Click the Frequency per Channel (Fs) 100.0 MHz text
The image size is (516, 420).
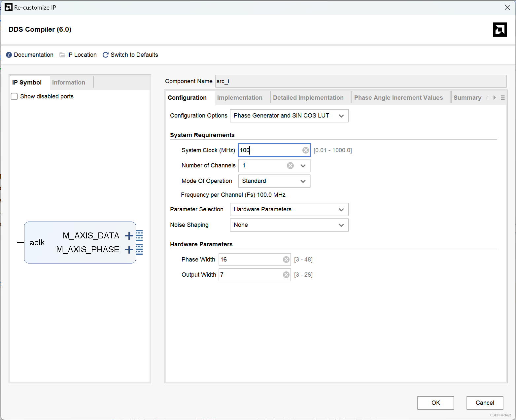233,195
